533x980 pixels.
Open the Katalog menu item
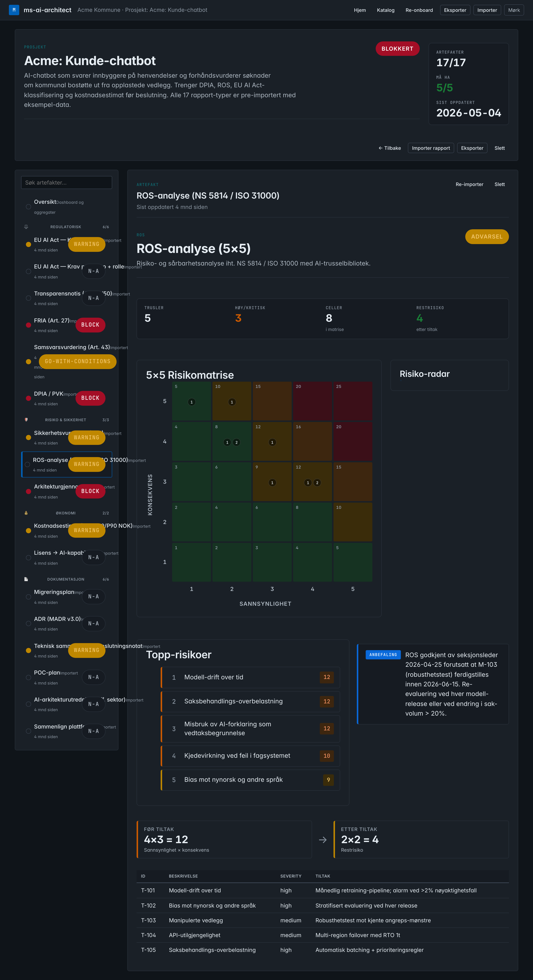pyautogui.click(x=386, y=10)
